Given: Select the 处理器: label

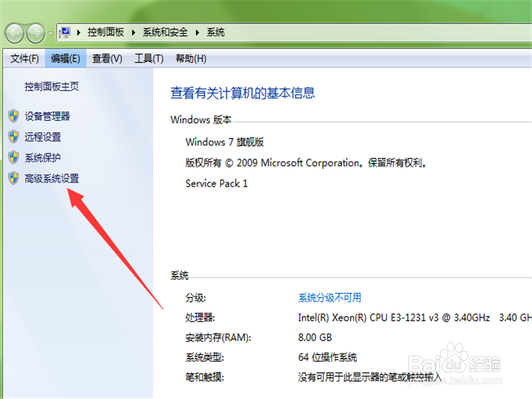Looking at the screenshot, I should [200, 318].
